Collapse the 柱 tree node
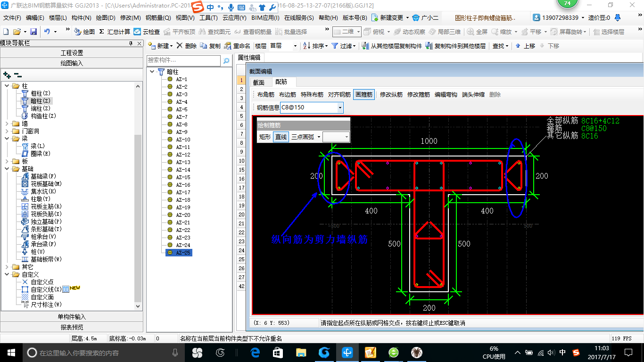 pyautogui.click(x=7, y=86)
